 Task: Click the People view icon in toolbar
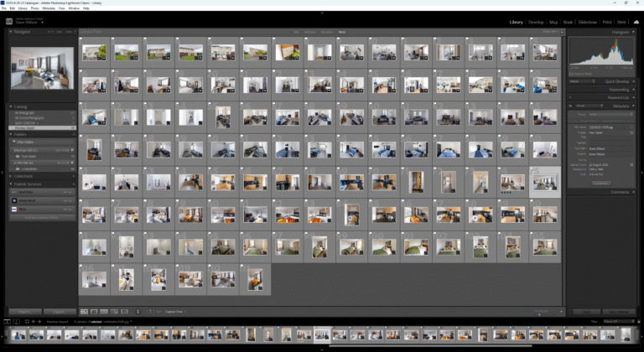(x=125, y=312)
